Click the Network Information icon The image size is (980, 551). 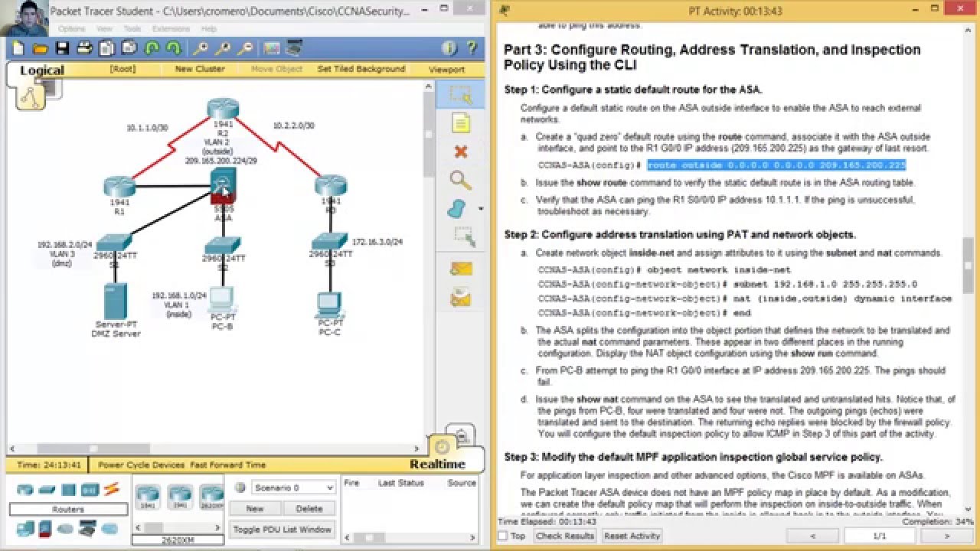pyautogui.click(x=449, y=48)
